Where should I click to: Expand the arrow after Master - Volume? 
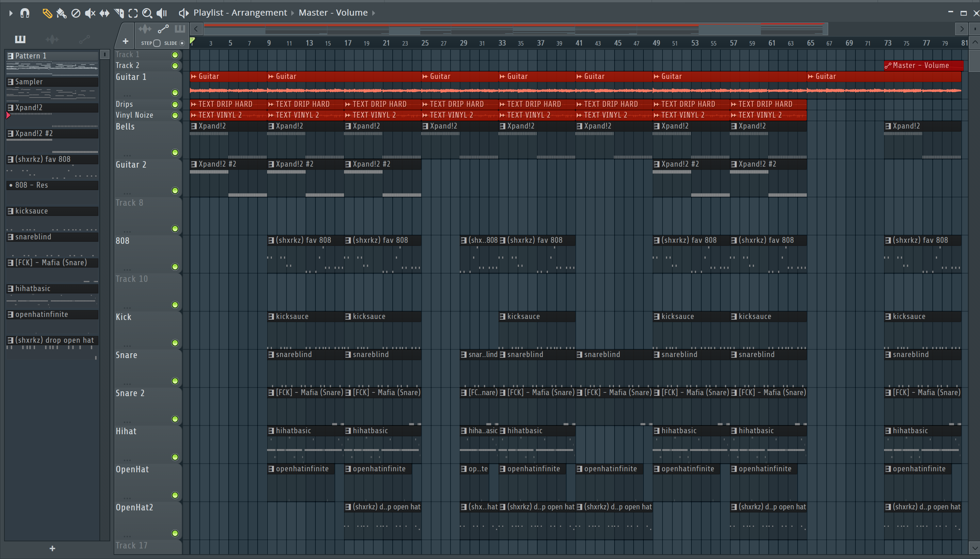point(373,13)
